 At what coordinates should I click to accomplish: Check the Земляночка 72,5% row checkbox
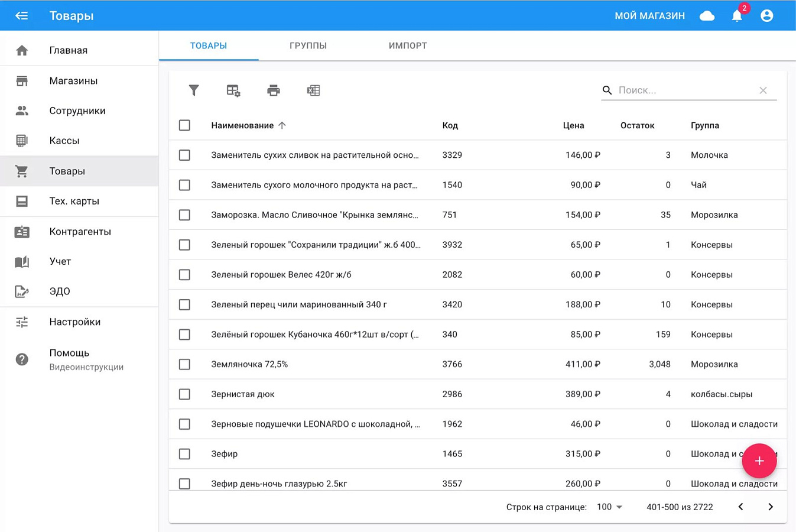[184, 364]
